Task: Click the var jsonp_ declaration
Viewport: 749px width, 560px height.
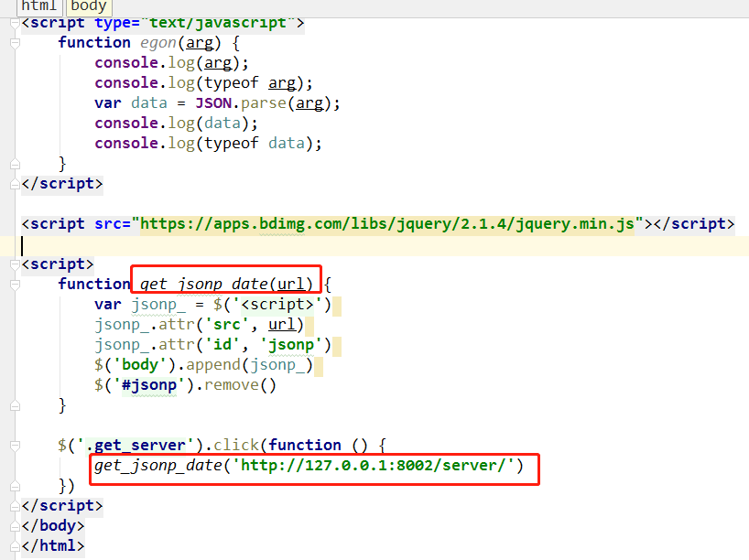Action: coord(212,305)
